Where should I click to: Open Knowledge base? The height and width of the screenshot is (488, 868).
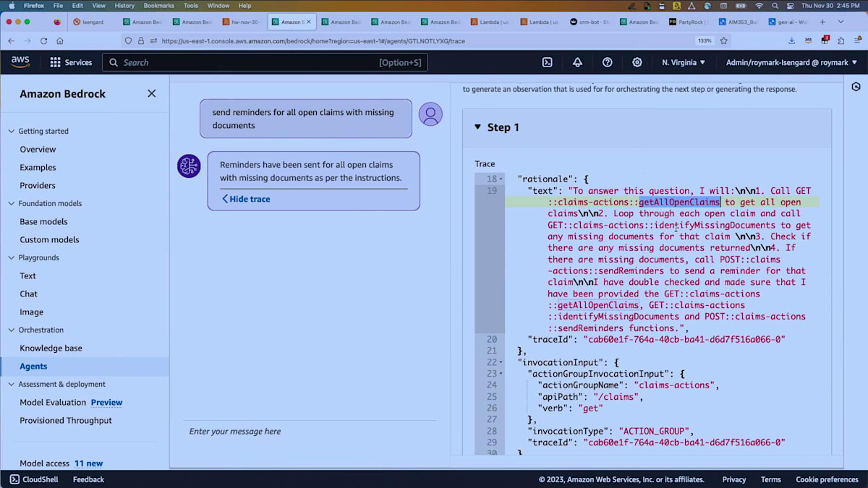51,348
